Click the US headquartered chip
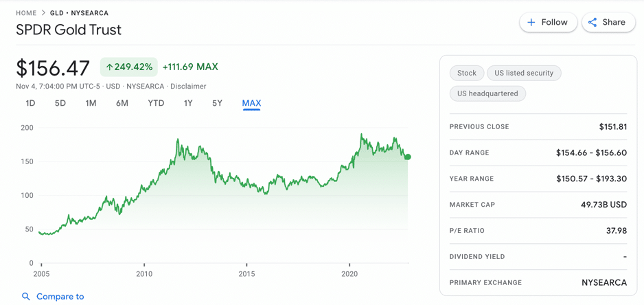Screen dimensions: 644x305 [x=487, y=93]
